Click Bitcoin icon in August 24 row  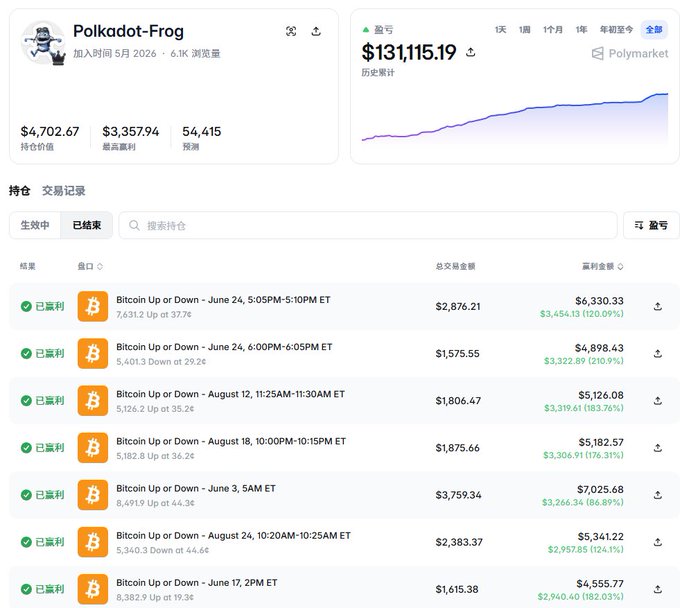(x=93, y=542)
